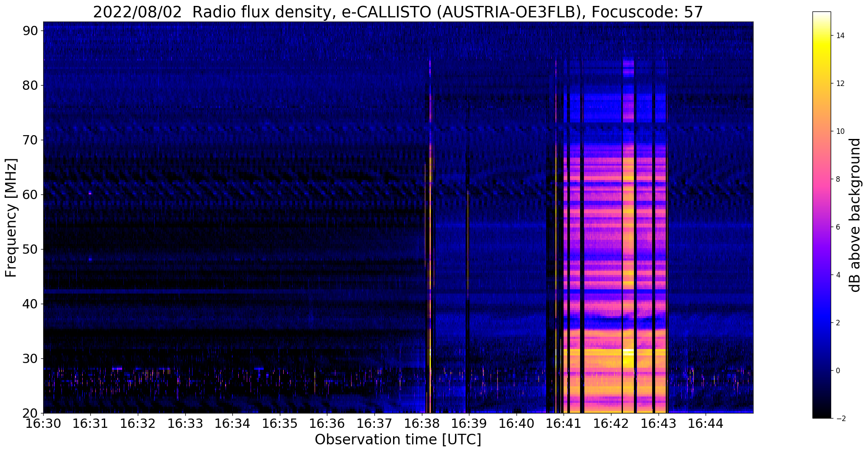Click the colorbar tick value 0
This screenshot has height=452, width=868.
tap(837, 371)
